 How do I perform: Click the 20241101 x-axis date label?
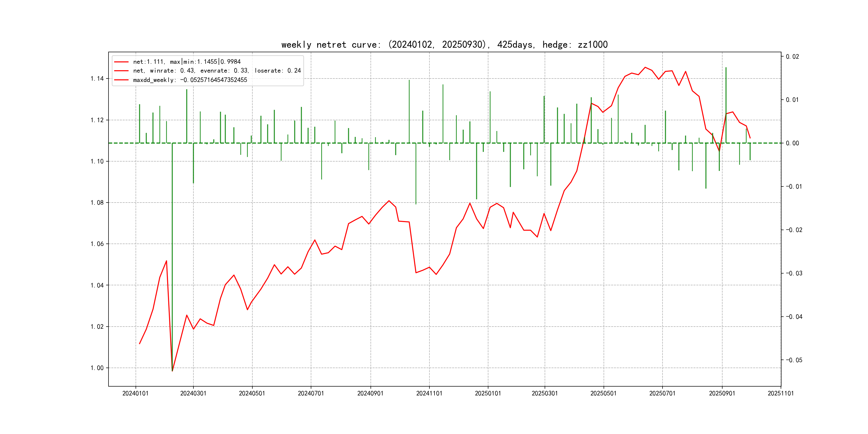[x=429, y=393]
